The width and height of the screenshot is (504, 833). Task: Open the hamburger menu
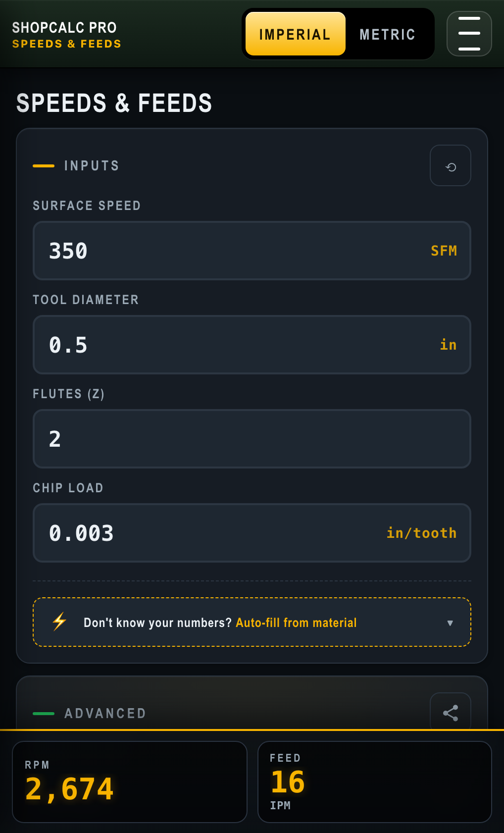click(x=469, y=34)
